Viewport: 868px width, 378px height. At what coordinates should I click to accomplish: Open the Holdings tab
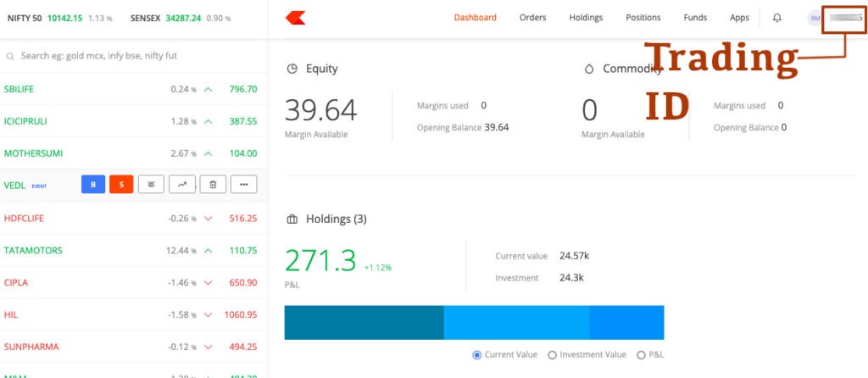pyautogui.click(x=586, y=18)
